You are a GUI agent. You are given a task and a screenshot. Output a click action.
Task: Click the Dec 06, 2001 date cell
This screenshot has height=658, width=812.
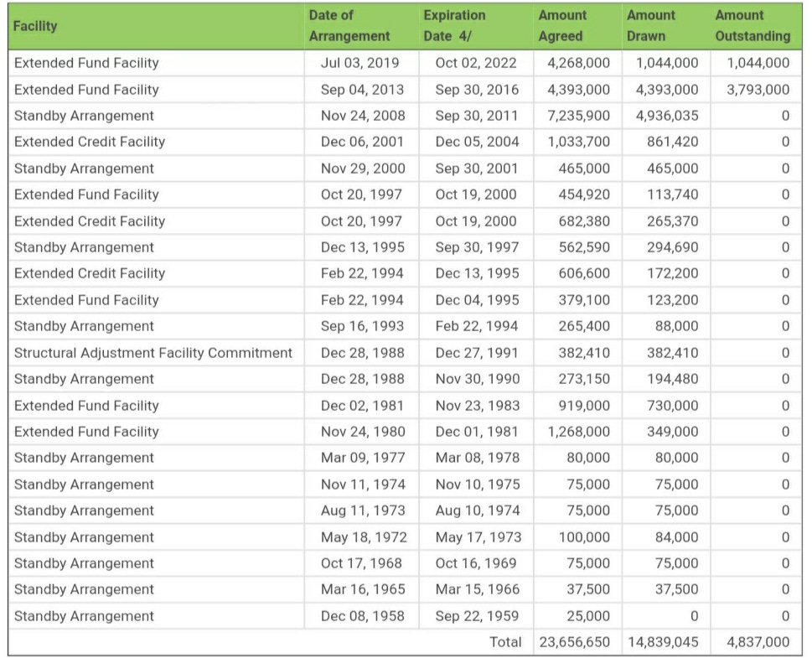pos(362,142)
